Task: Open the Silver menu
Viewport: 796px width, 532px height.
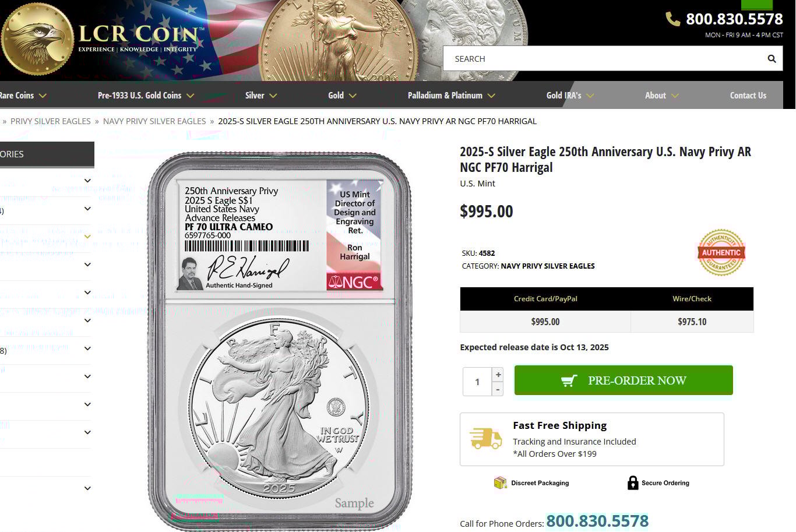Action: point(260,95)
